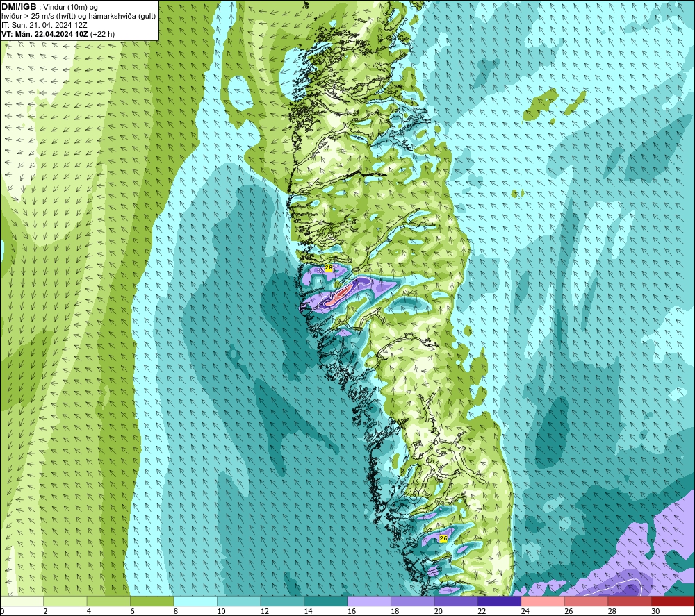Select the 4–6 m/s green legend swatch
Image resolution: width=695 pixels, height=616 pixels.
click(x=108, y=601)
